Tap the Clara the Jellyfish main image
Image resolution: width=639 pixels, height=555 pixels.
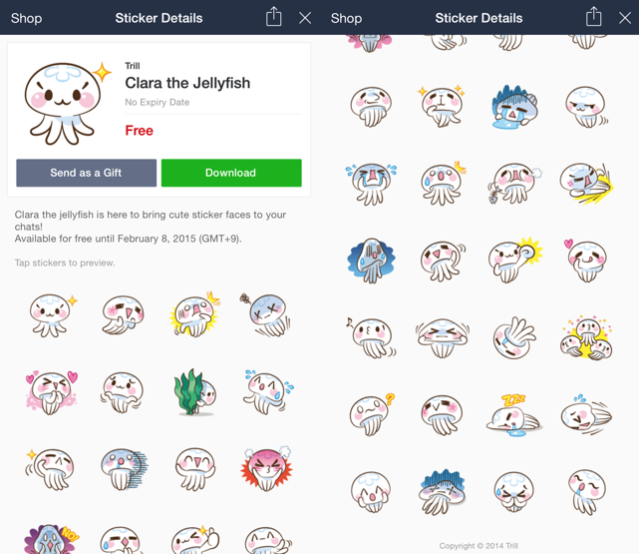click(67, 104)
